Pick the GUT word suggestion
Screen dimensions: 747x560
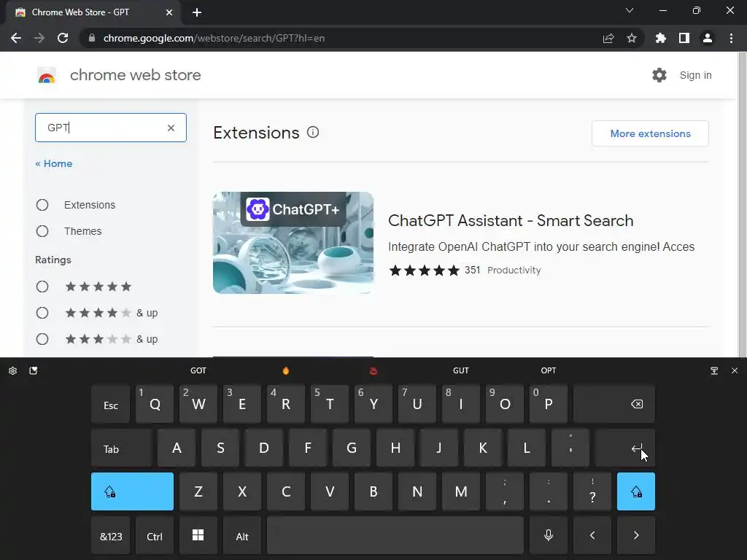[461, 370]
